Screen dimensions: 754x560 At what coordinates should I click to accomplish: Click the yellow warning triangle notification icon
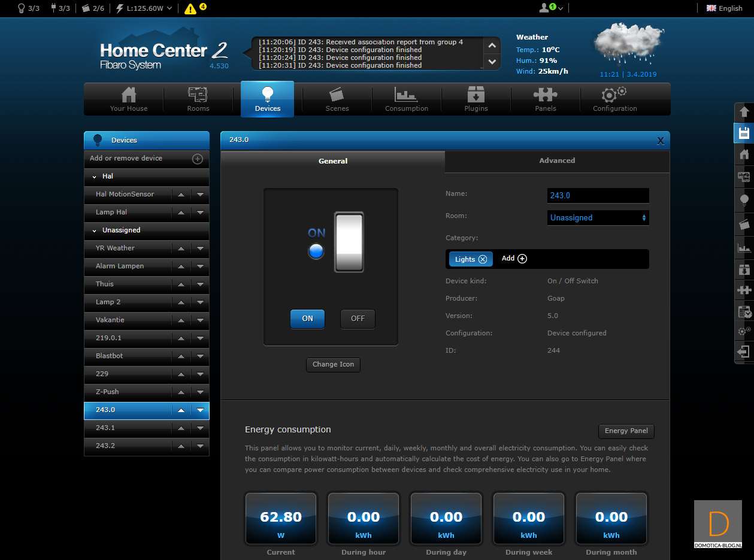click(x=190, y=8)
